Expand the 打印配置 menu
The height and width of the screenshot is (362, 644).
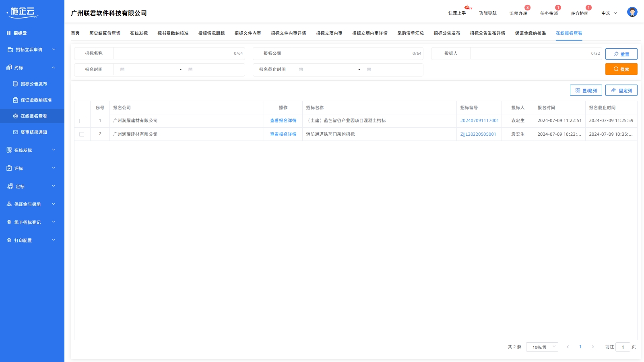[54, 240]
